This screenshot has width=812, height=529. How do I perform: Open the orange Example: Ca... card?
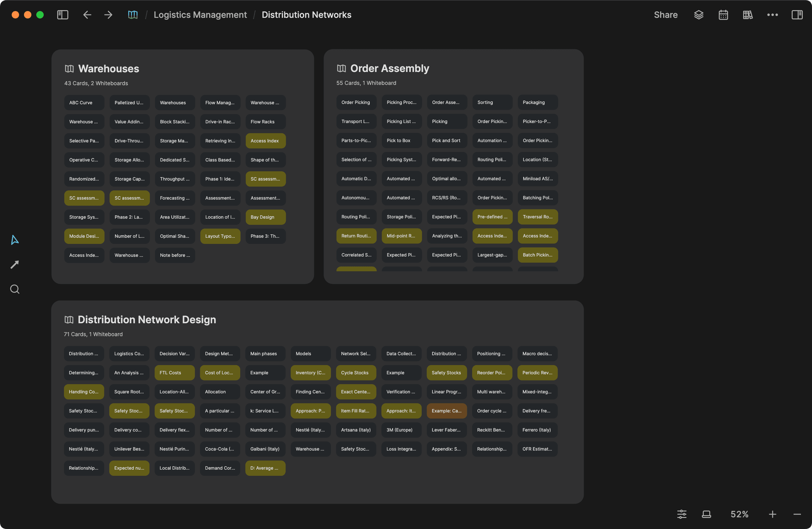click(447, 411)
